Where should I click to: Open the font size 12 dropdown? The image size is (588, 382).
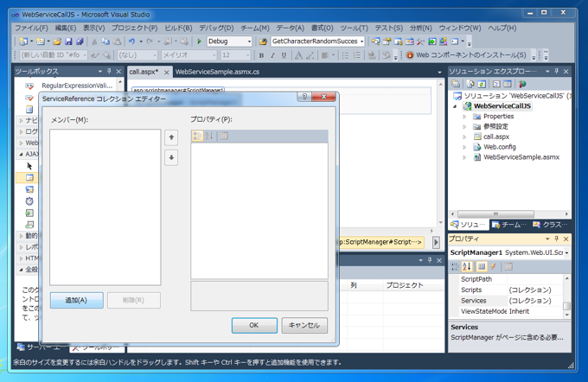coord(247,55)
